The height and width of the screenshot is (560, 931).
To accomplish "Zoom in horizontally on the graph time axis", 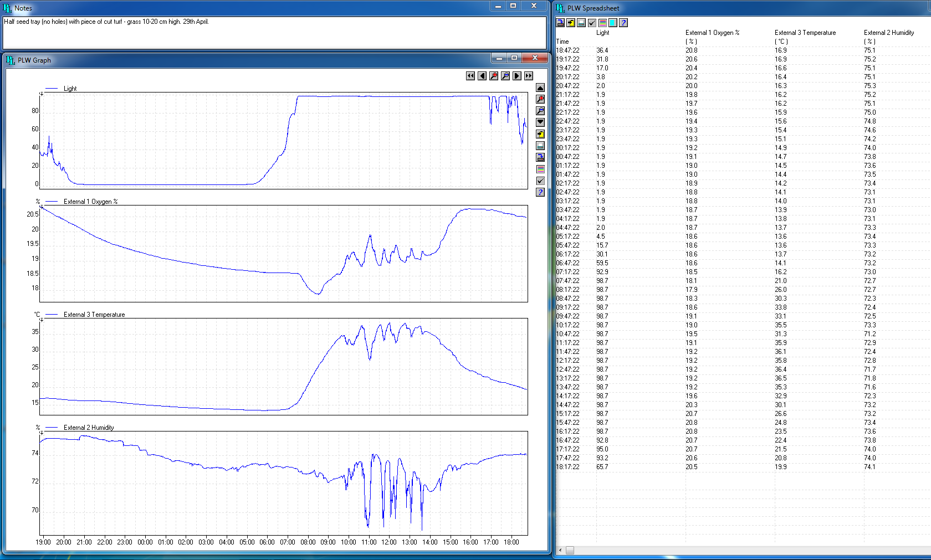I will click(494, 76).
